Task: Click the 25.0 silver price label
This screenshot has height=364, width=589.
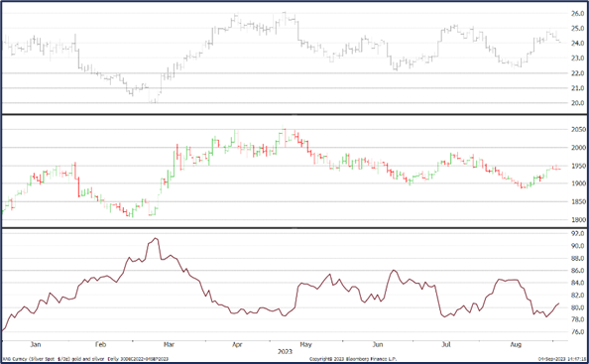Action: pyautogui.click(x=577, y=29)
